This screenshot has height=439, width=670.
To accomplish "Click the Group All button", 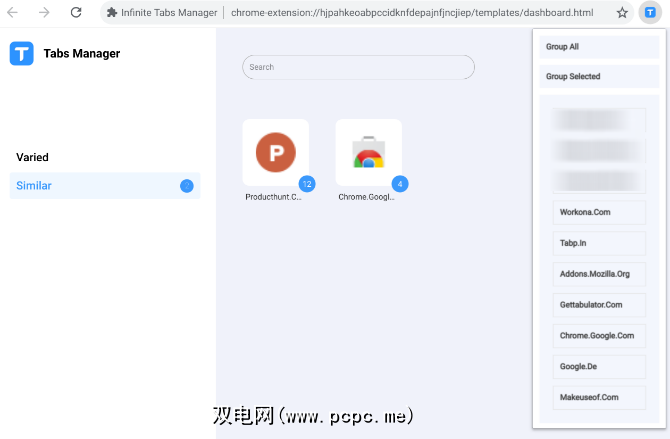I will pos(599,47).
